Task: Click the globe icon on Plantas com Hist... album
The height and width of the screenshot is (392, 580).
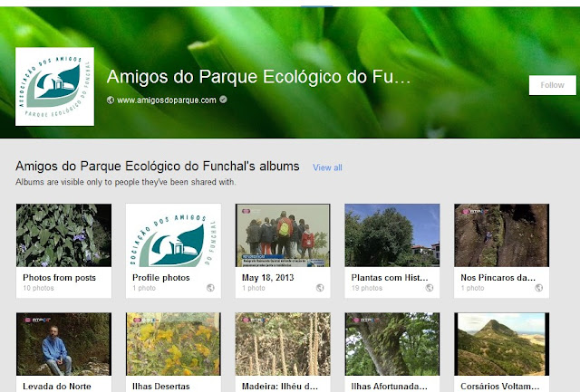Action: click(430, 288)
